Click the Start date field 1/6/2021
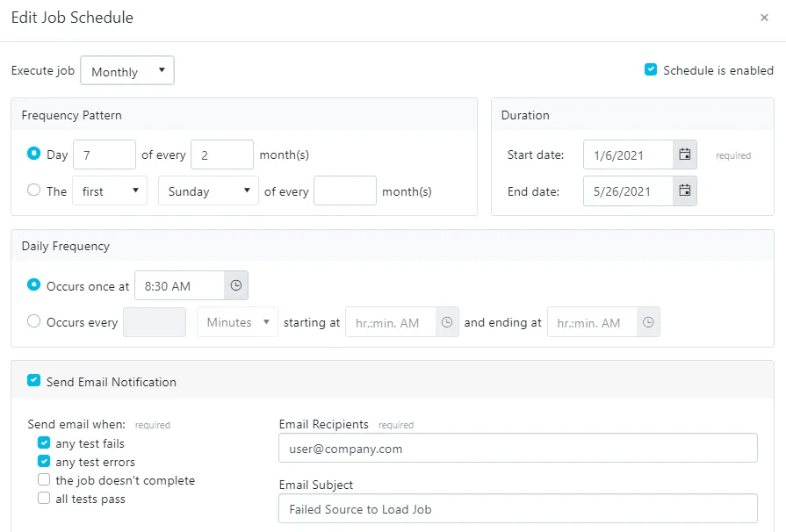 pos(628,155)
